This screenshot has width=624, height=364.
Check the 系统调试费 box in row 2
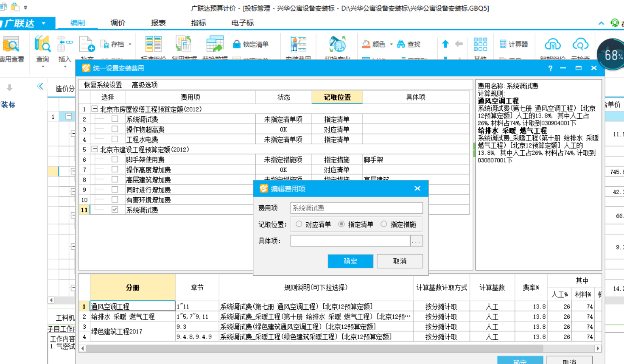[x=115, y=119]
